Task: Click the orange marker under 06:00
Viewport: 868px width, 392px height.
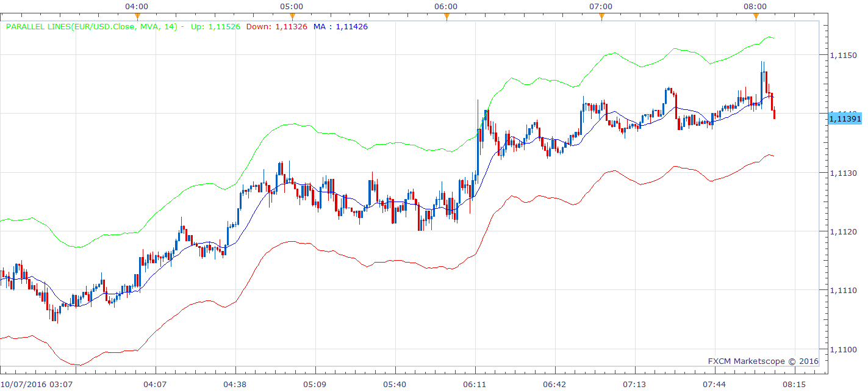Action: click(x=447, y=16)
